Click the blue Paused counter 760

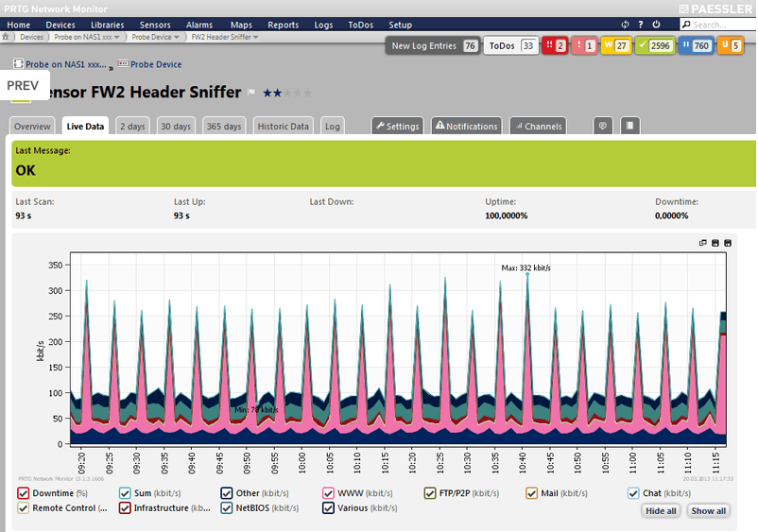(x=696, y=45)
